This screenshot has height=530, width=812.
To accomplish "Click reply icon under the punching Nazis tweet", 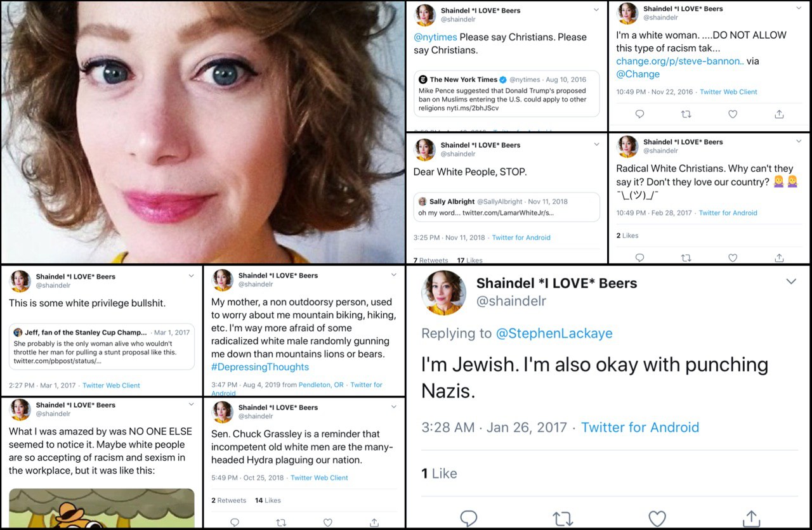I will click(x=468, y=519).
